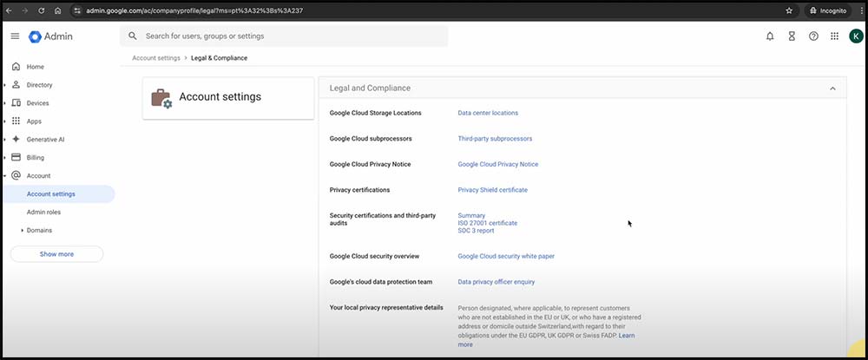
Task: Click the Incognito indicator
Action: point(828,10)
